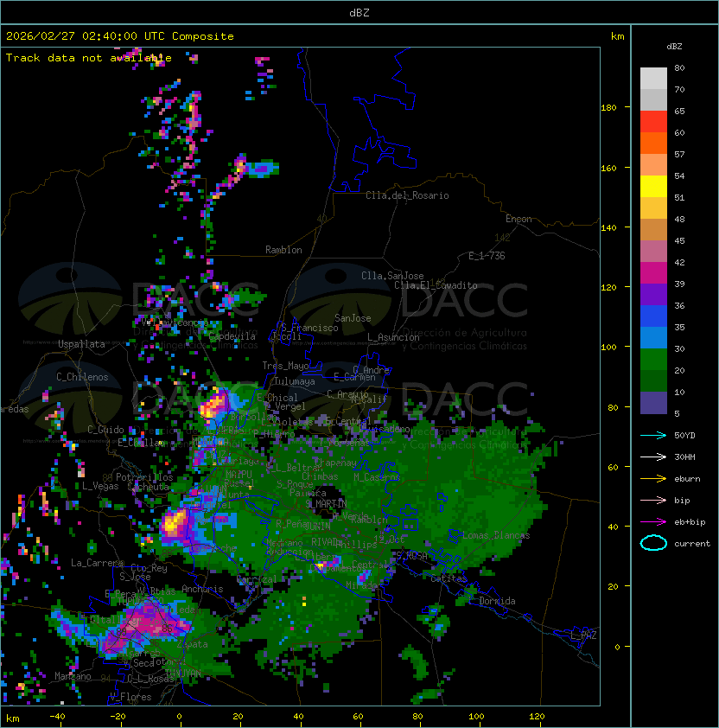Click the Uspallata map label
Image resolution: width=719 pixels, height=728 pixels.
(81, 344)
